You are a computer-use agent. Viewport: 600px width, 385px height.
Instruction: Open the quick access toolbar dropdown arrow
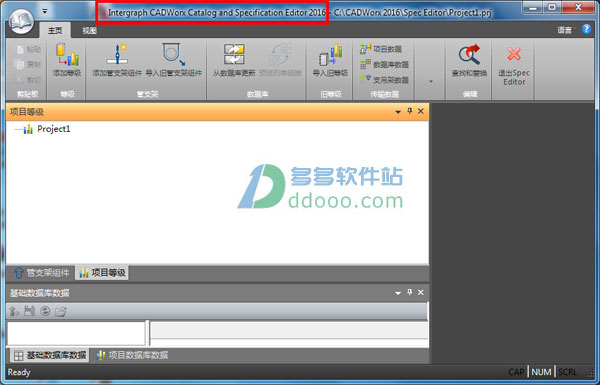point(45,11)
